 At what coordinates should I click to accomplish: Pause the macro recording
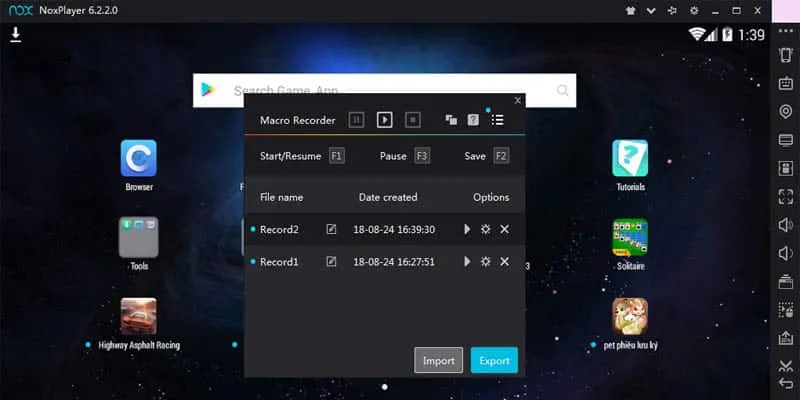(x=356, y=120)
